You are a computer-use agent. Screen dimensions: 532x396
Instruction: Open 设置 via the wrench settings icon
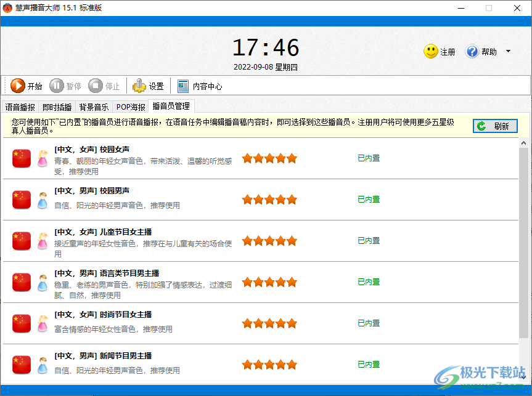[x=140, y=86]
